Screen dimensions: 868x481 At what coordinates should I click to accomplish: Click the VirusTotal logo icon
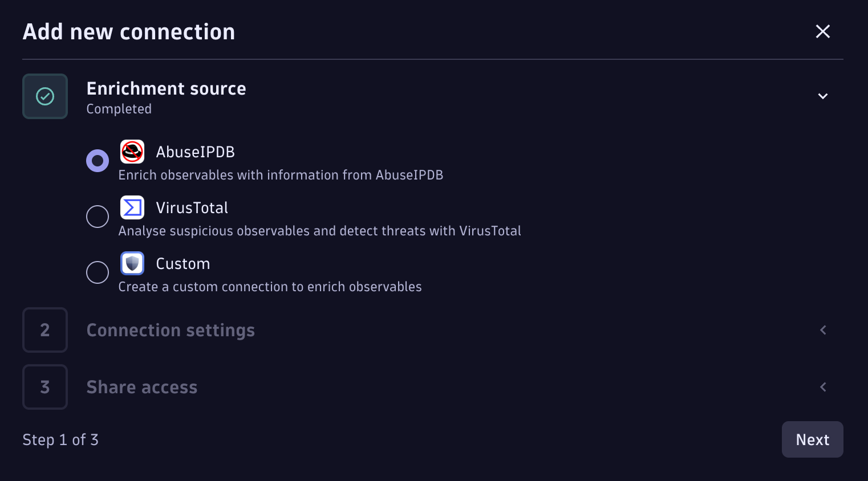point(132,207)
